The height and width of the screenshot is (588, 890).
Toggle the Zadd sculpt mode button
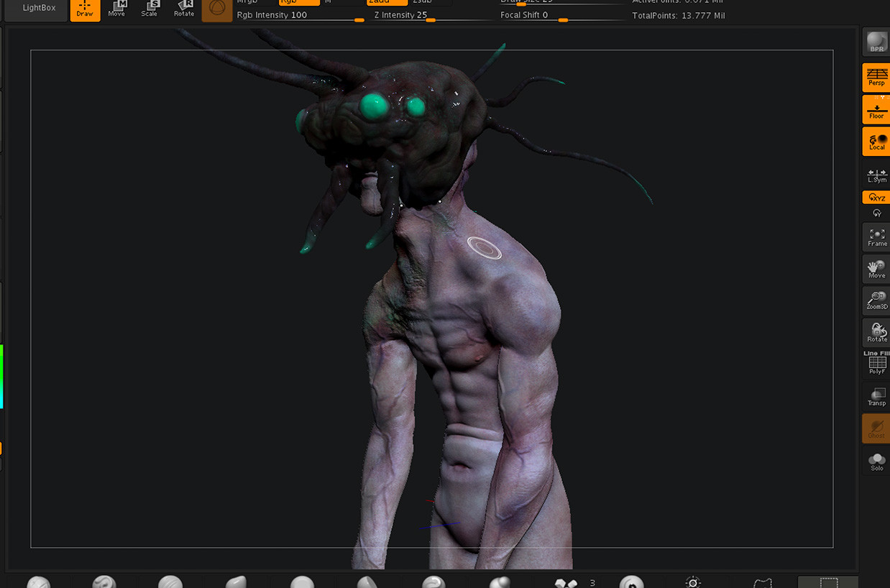tap(387, 2)
